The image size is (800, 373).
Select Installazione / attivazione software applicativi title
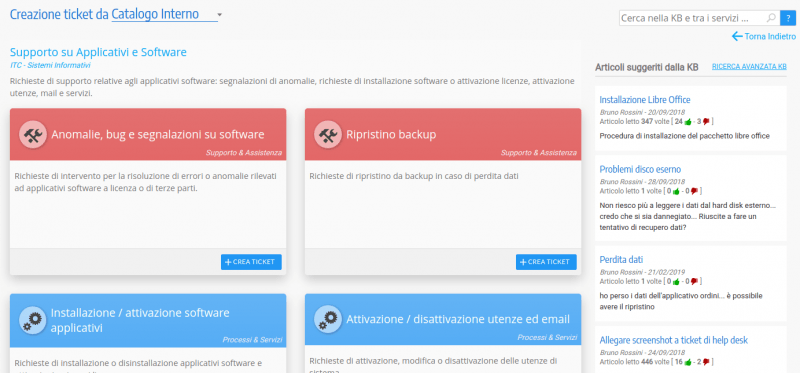140,320
